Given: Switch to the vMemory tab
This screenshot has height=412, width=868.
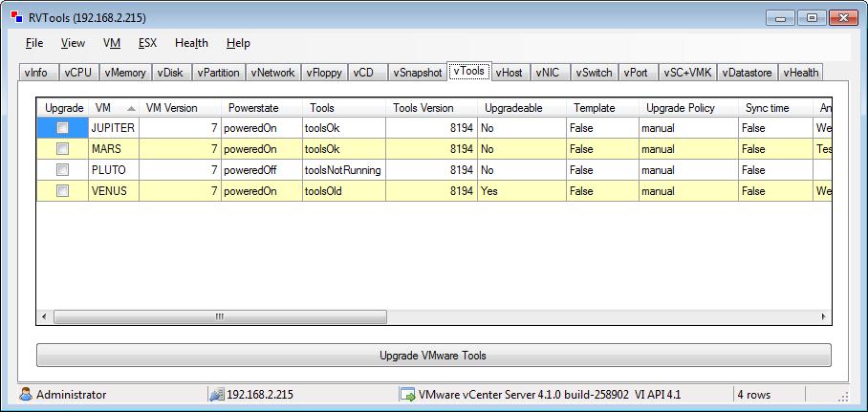Looking at the screenshot, I should click(125, 73).
